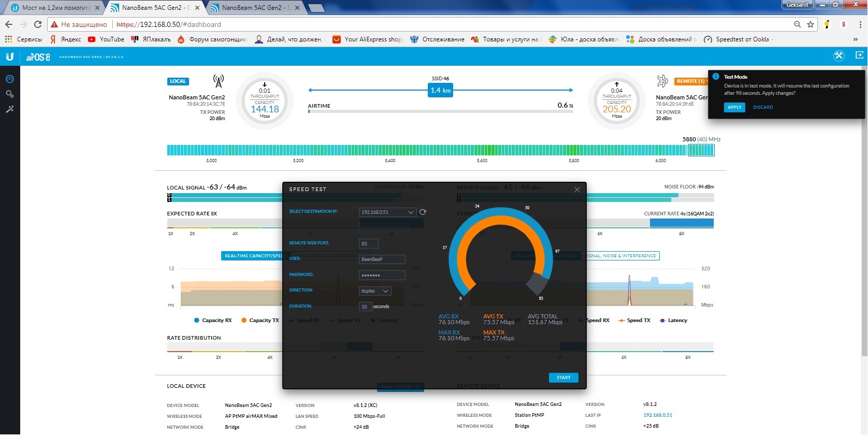The height and width of the screenshot is (437, 868).
Task: Open the tools wrench icon in header
Action: point(839,56)
